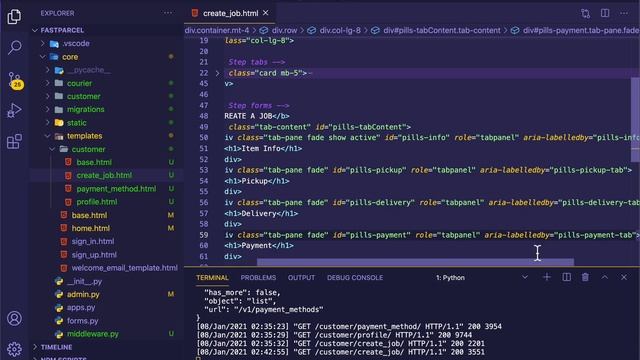Click the open changes compare icon
The height and width of the screenshot is (360, 640).
pos(585,13)
